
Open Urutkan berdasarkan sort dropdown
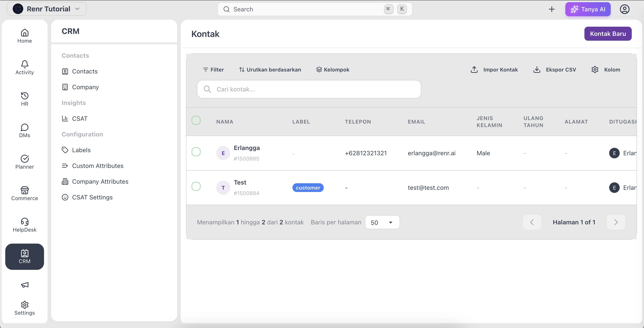coord(270,70)
